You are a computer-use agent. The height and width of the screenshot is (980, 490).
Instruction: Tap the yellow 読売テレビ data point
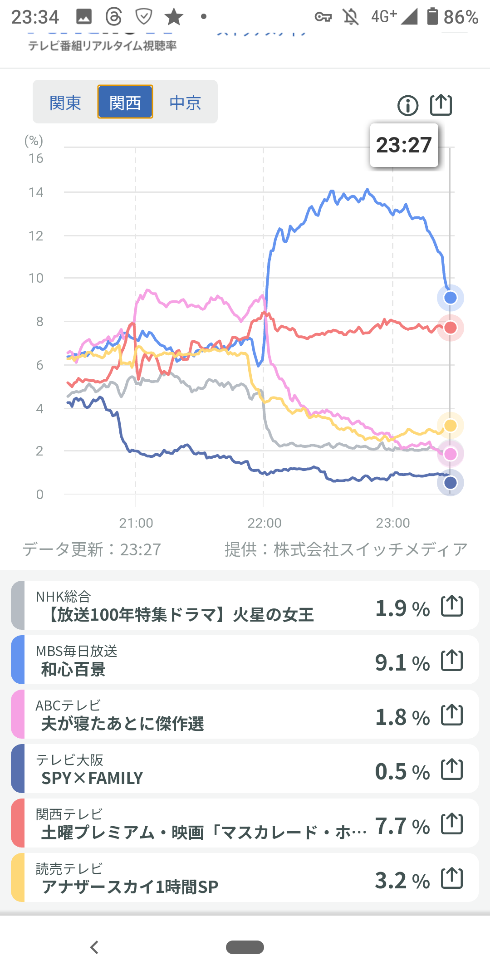[x=450, y=425]
